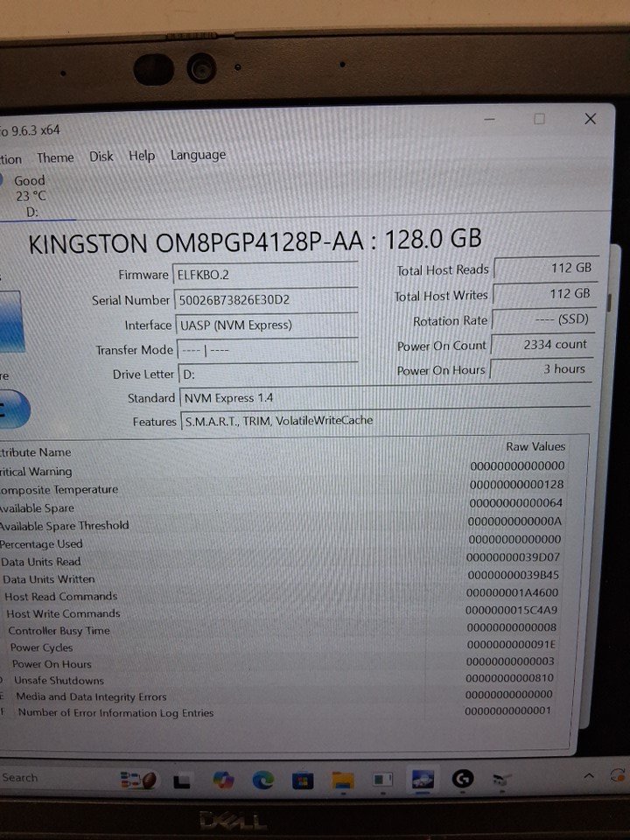Select the D: drive Good 23 °C tab
This screenshot has height=840, width=630.
click(x=30, y=195)
